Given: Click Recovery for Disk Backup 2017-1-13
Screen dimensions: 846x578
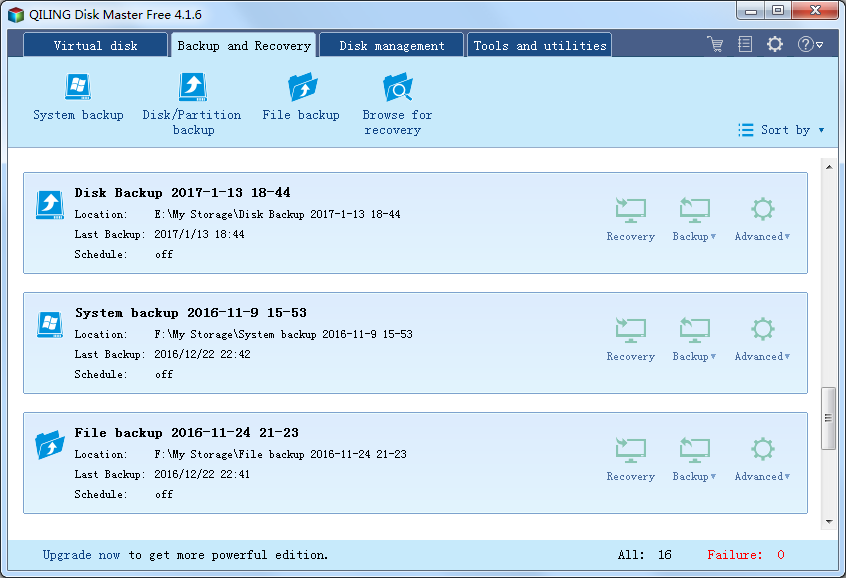Looking at the screenshot, I should point(630,220).
